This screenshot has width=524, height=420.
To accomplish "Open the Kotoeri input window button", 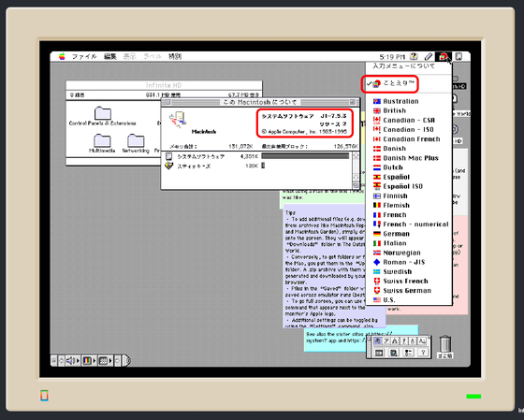I will pos(379,353).
